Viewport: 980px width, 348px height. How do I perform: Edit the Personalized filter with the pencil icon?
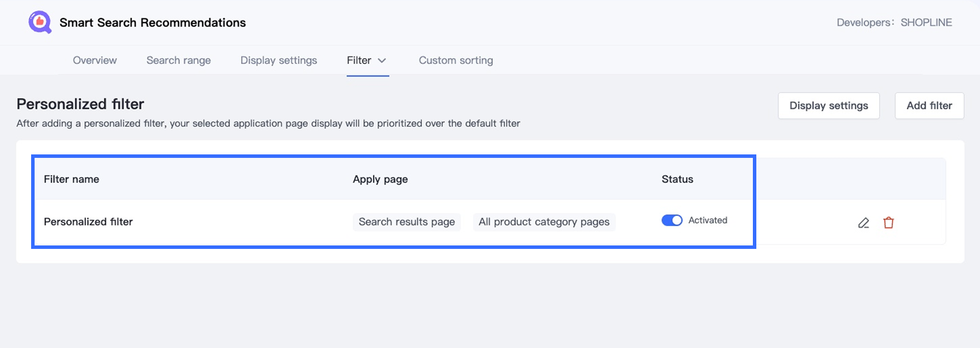point(863,222)
